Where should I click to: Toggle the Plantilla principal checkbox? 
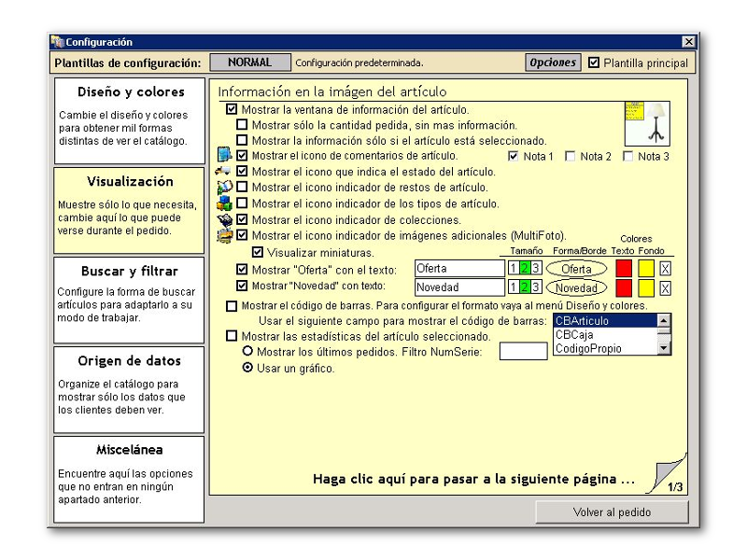coord(594,63)
